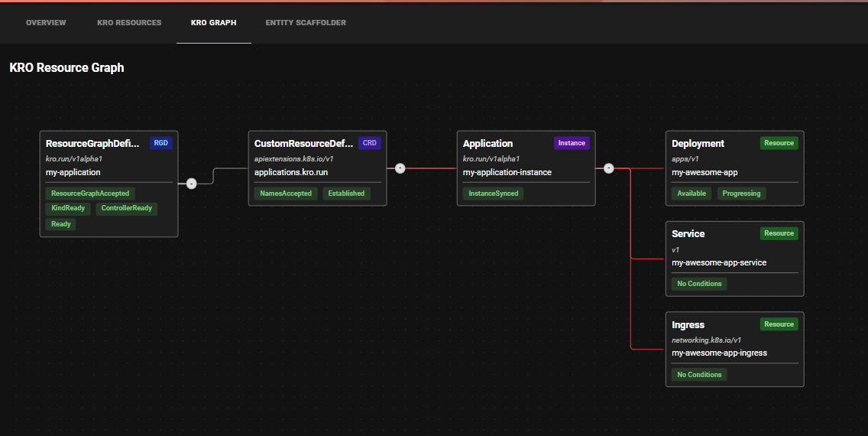868x436 pixels.
Task: Open the Entity Scaffolder tab
Action: coord(306,23)
